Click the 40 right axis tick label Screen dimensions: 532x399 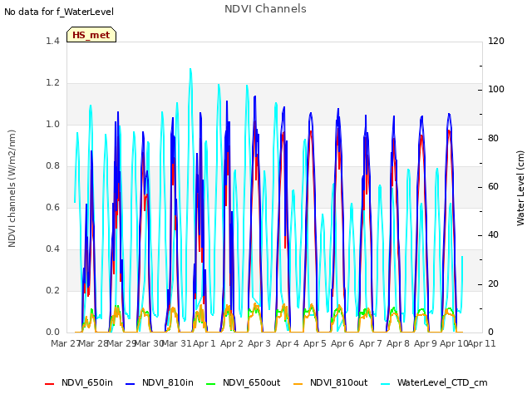pos(493,235)
